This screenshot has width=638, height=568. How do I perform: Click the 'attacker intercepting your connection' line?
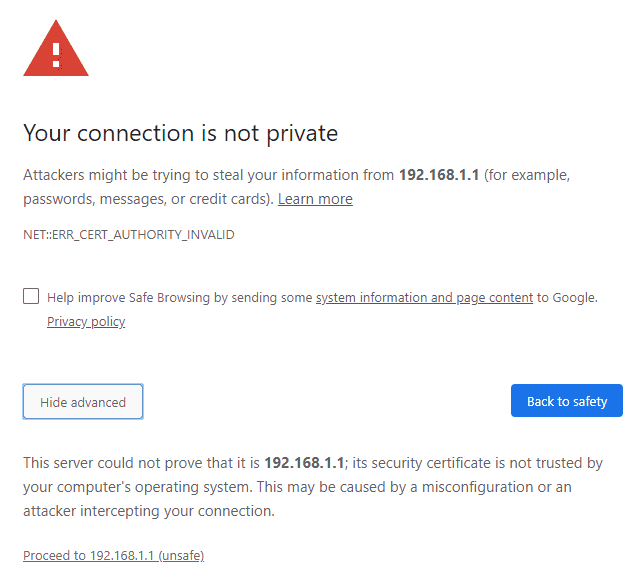pos(149,511)
